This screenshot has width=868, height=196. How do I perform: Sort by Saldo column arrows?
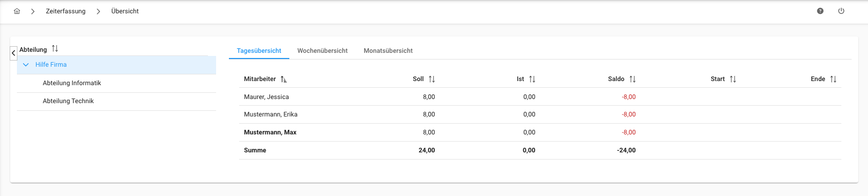coord(632,79)
